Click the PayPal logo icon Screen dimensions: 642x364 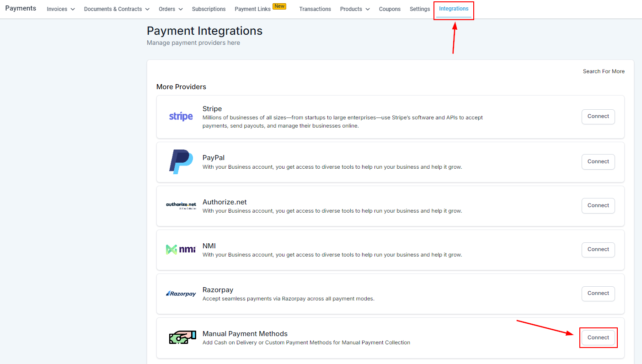[x=181, y=161]
